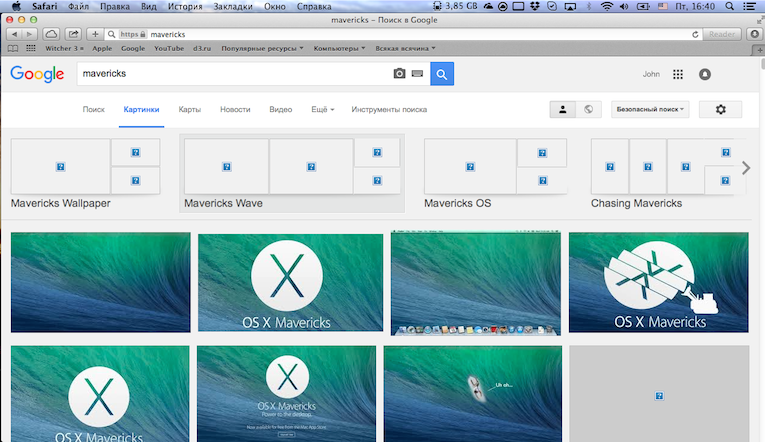Open the Reading List book icon
The image size is (765, 442).
coord(13,48)
